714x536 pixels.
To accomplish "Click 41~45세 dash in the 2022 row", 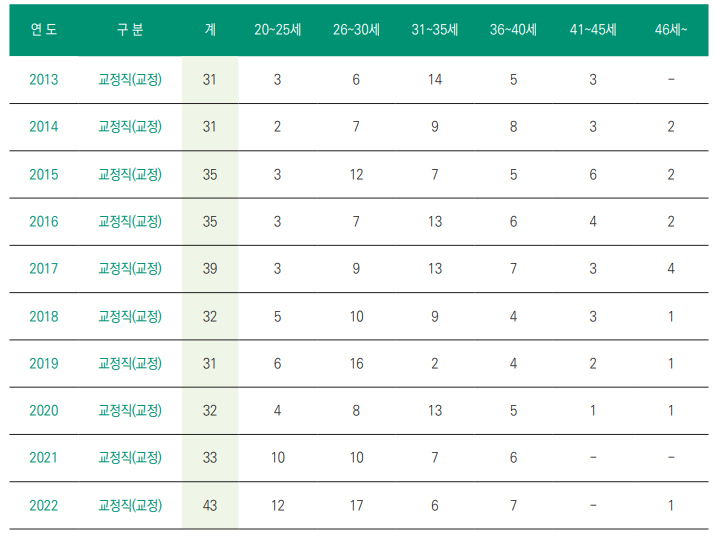I will (x=593, y=505).
